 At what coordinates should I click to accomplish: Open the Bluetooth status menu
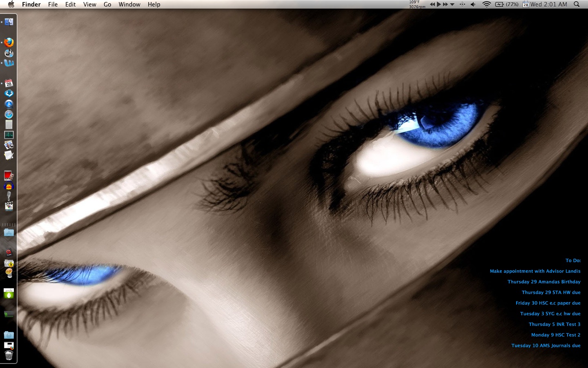click(x=462, y=4)
